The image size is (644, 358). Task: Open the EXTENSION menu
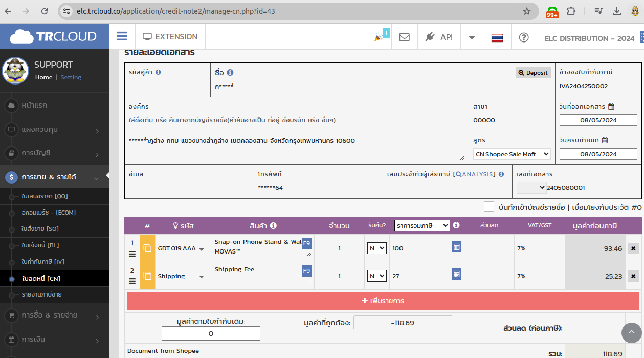coord(170,37)
